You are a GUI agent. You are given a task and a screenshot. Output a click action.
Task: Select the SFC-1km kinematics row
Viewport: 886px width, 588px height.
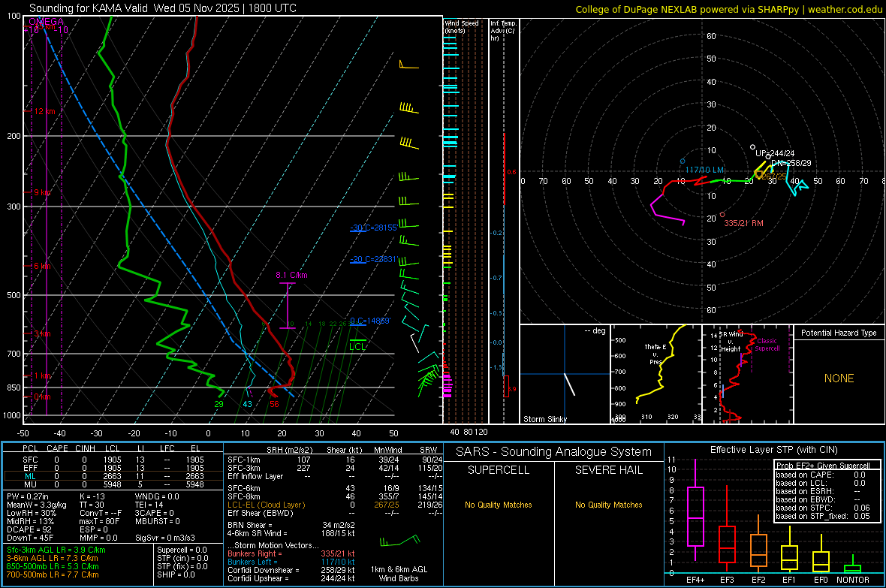click(x=335, y=460)
